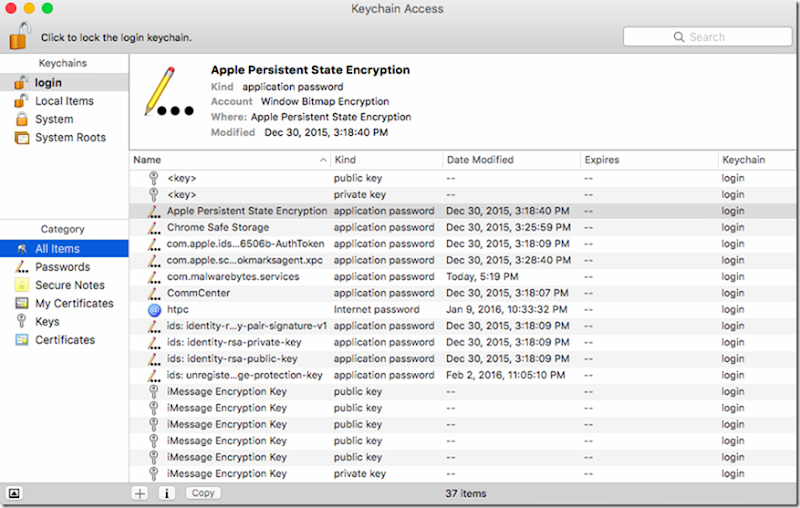
Task: Sort list by Keychain column
Action: 757,160
